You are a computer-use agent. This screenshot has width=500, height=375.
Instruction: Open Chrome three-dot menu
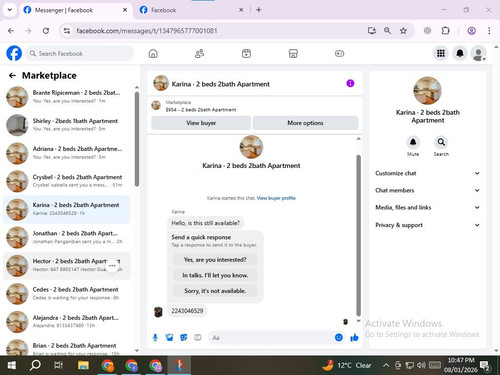489,31
